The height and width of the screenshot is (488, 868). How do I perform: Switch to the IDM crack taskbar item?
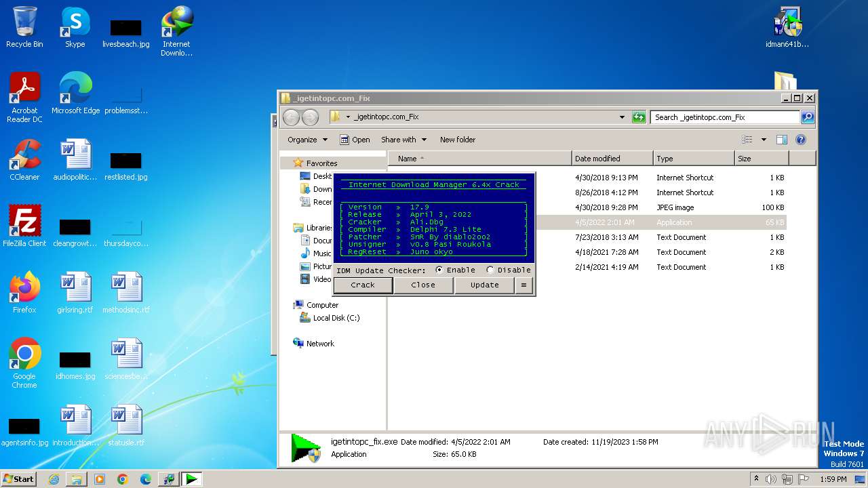(x=192, y=479)
